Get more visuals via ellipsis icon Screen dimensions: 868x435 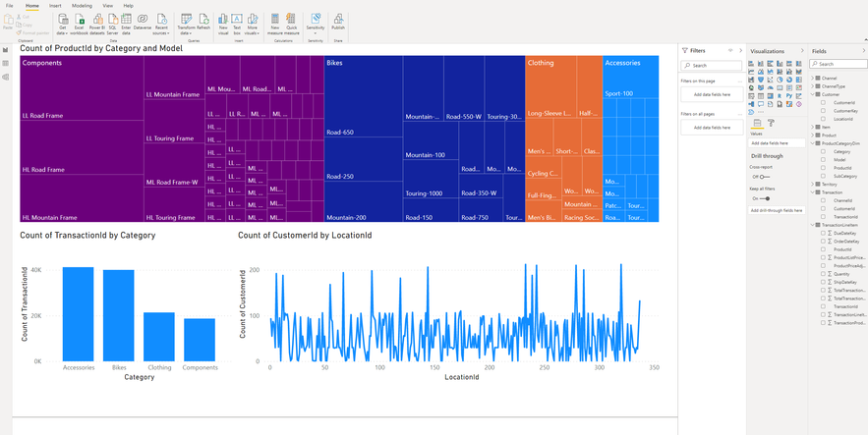coord(761,112)
